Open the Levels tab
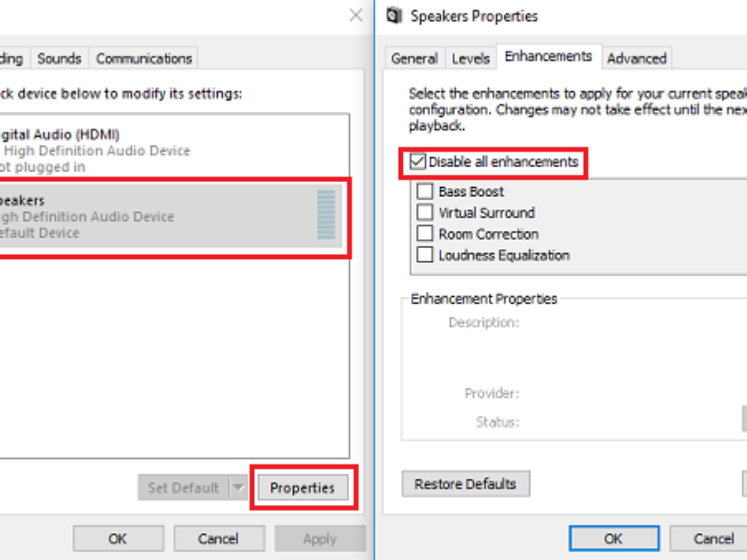 pos(471,58)
